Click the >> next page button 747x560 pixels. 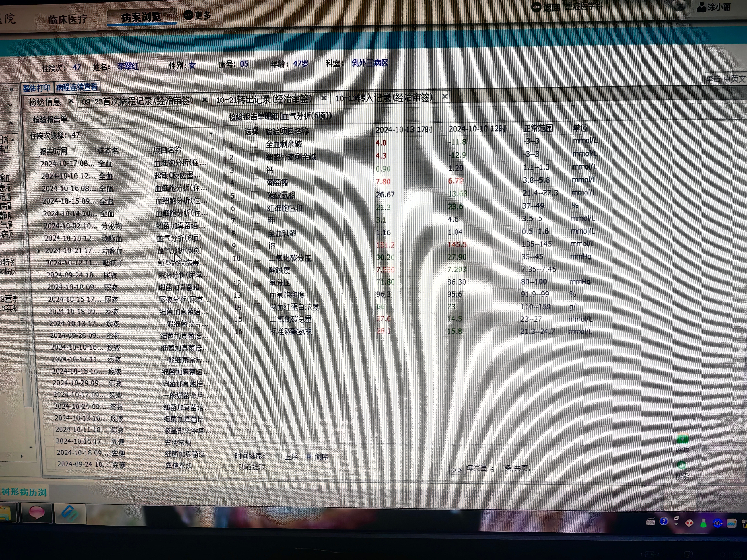457,470
